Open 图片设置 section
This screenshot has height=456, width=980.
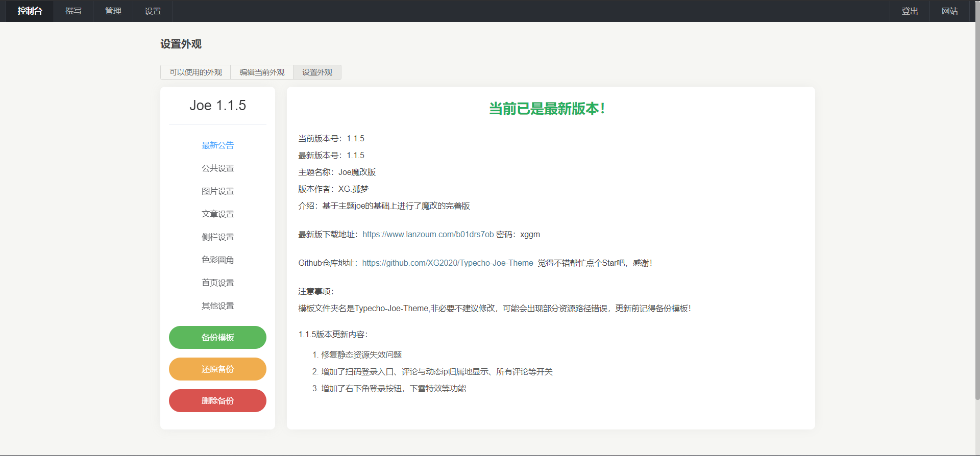coord(217,191)
